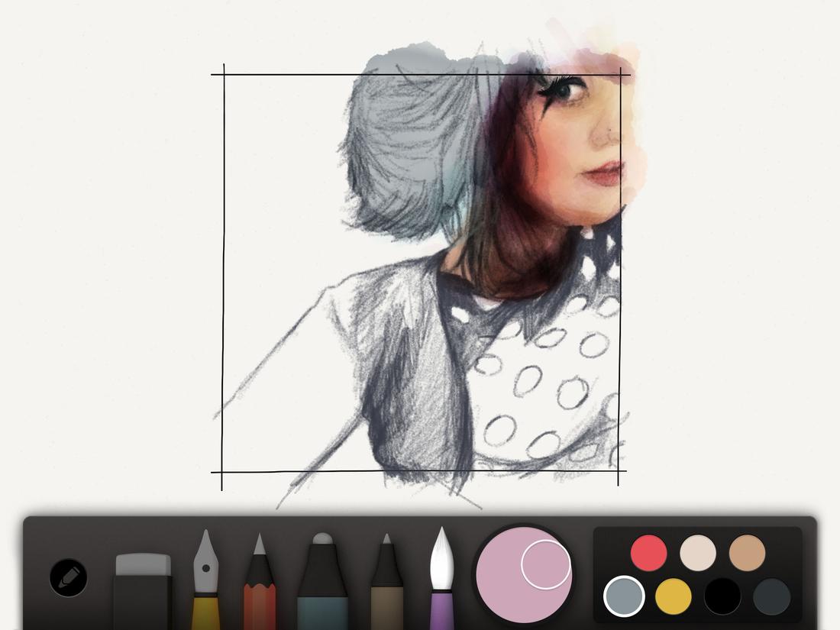The image size is (840, 630).
Task: Pick the cream color swatch
Action: tap(697, 550)
